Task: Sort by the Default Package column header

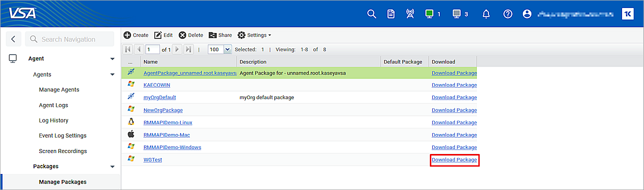Action: point(404,61)
